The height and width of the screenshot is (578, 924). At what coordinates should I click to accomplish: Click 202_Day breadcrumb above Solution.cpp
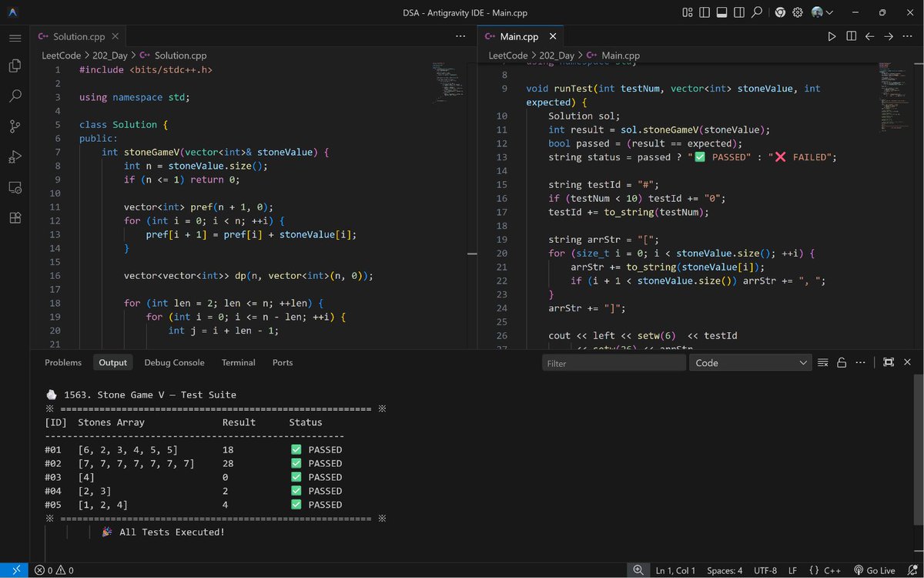[x=109, y=55]
